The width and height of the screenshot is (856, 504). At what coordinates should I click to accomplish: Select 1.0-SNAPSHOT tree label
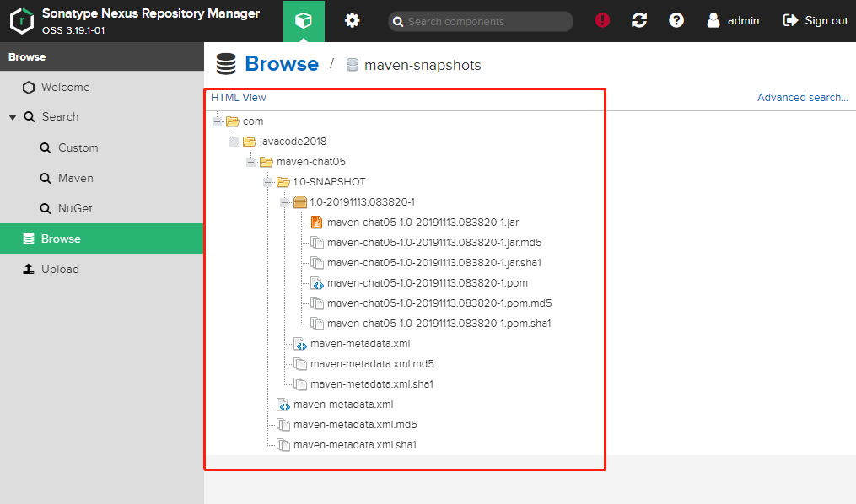(x=329, y=182)
